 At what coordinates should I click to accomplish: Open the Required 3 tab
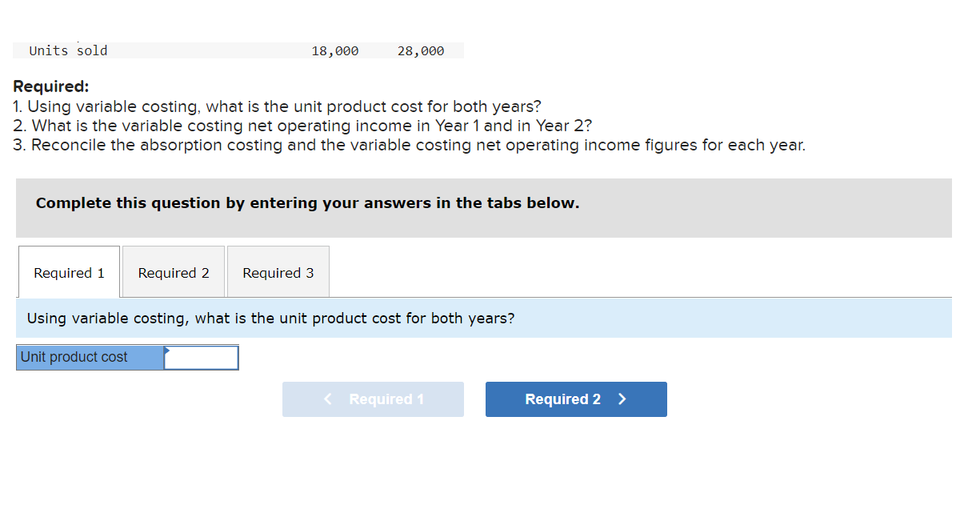(x=278, y=271)
